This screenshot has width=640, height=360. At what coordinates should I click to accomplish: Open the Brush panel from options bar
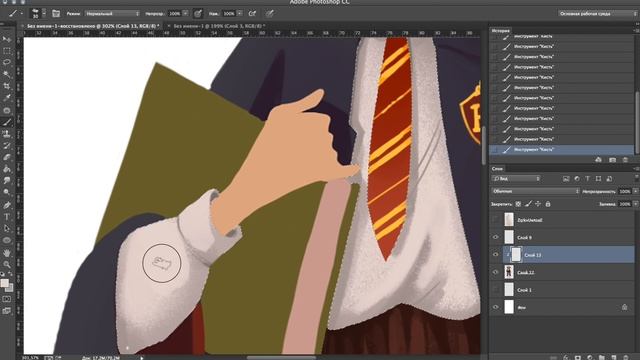[x=56, y=13]
